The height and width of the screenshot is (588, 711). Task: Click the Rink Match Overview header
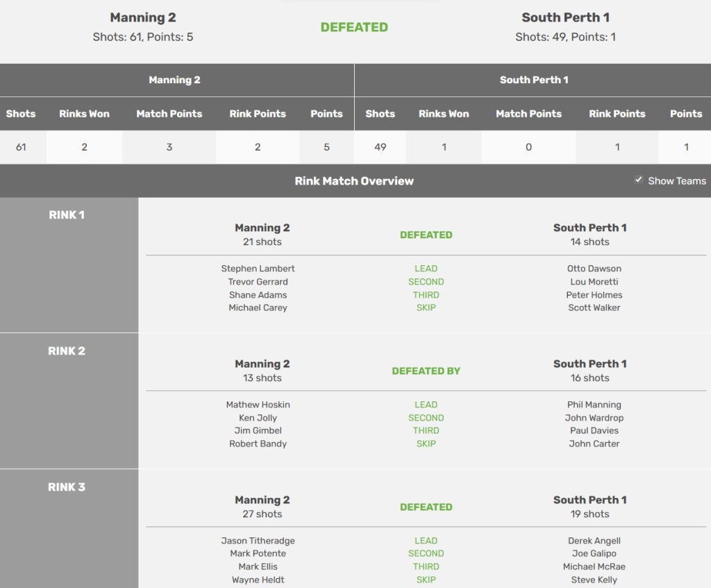354,181
